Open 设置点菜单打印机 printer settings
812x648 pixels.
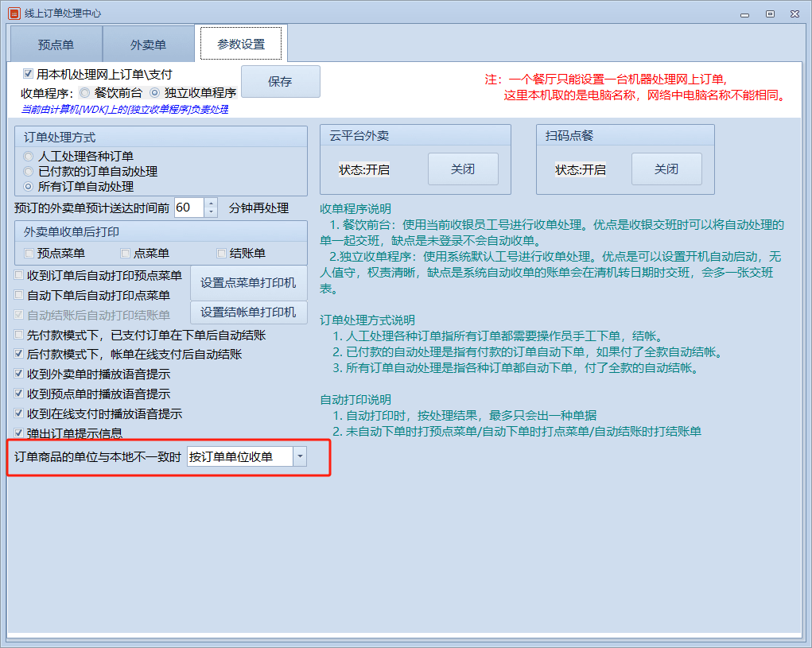[248, 283]
